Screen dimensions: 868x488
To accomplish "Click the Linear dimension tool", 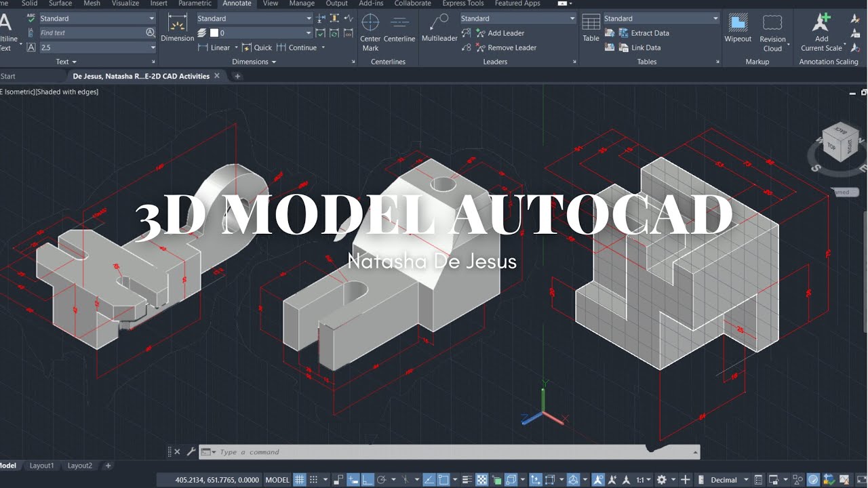I will click(x=214, y=47).
